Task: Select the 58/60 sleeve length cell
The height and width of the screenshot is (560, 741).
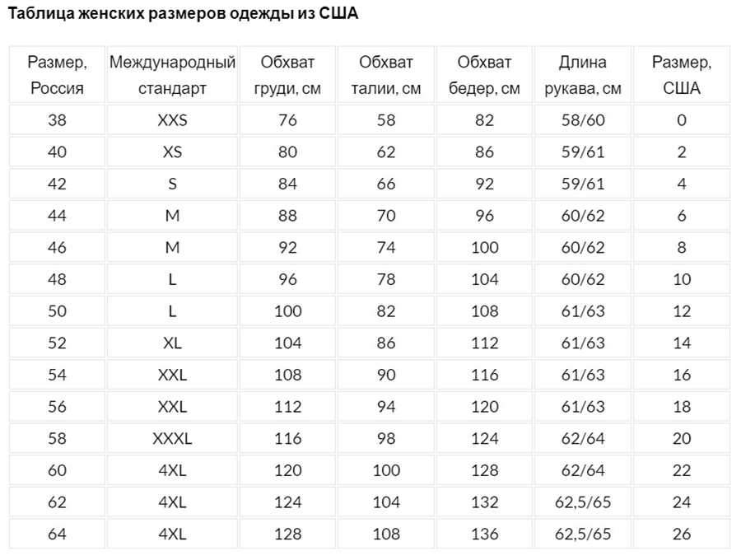Action: 583,120
